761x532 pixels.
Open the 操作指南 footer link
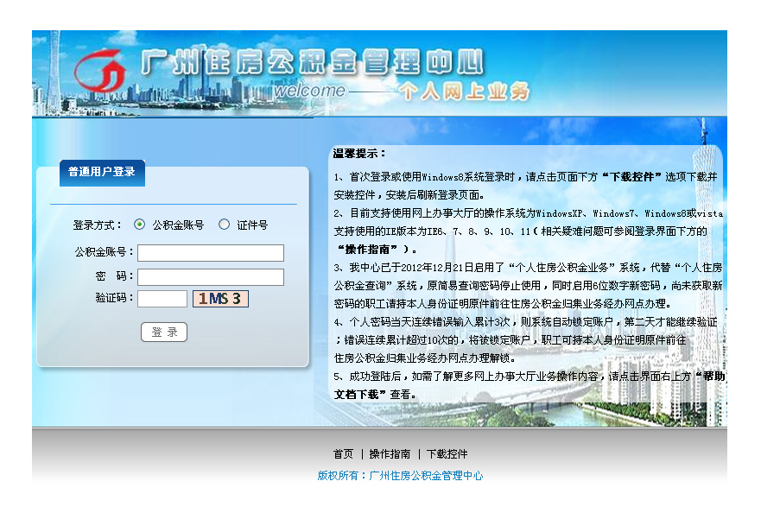click(x=390, y=454)
